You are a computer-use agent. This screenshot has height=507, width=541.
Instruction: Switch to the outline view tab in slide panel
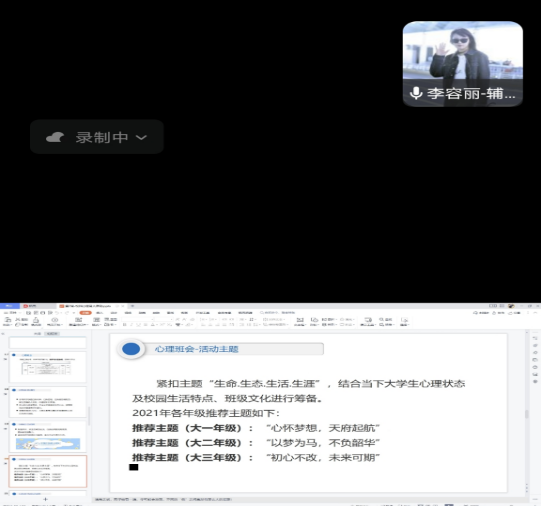click(x=37, y=334)
